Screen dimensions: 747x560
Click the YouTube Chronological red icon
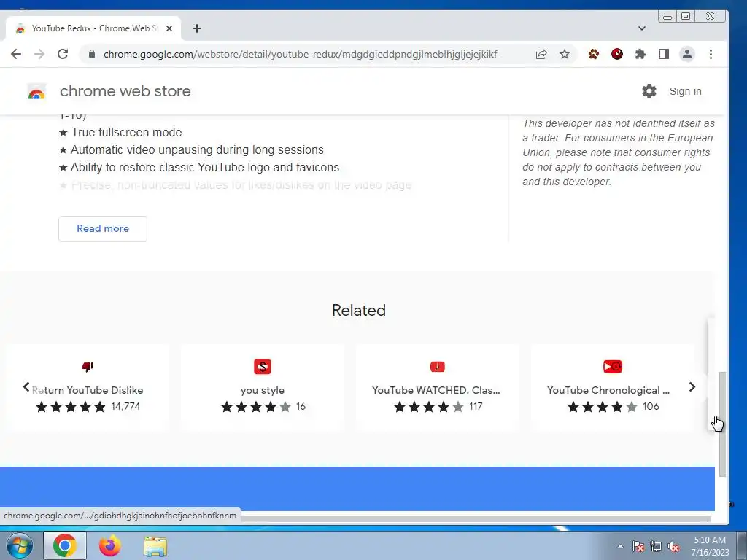coord(613,367)
